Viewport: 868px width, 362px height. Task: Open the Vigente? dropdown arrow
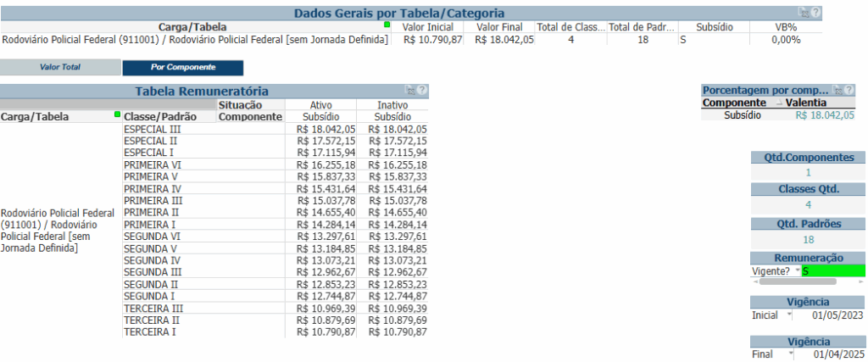(798, 270)
